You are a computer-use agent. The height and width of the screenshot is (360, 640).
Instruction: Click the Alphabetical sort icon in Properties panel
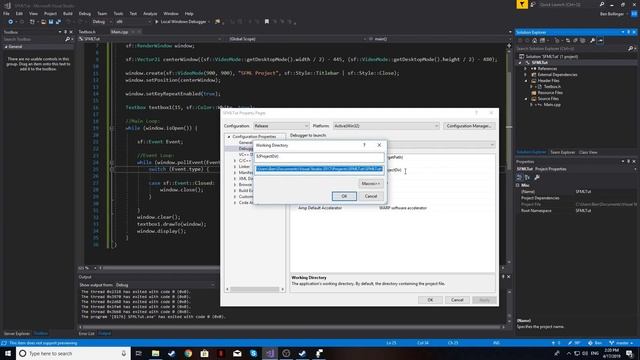[527, 177]
